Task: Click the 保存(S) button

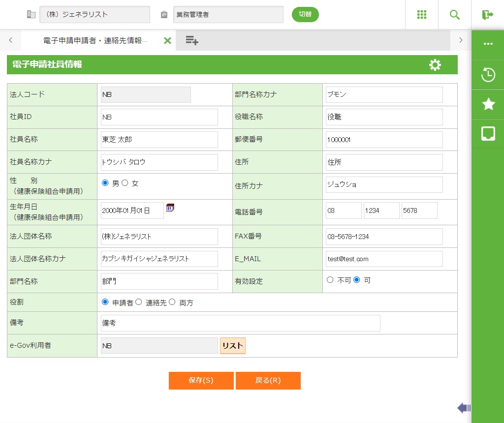Action: [201, 381]
